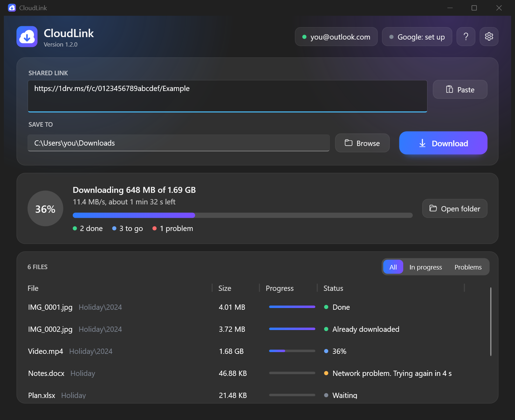The width and height of the screenshot is (515, 420).
Task: Click the '2 done' summary label
Action: coord(88,229)
